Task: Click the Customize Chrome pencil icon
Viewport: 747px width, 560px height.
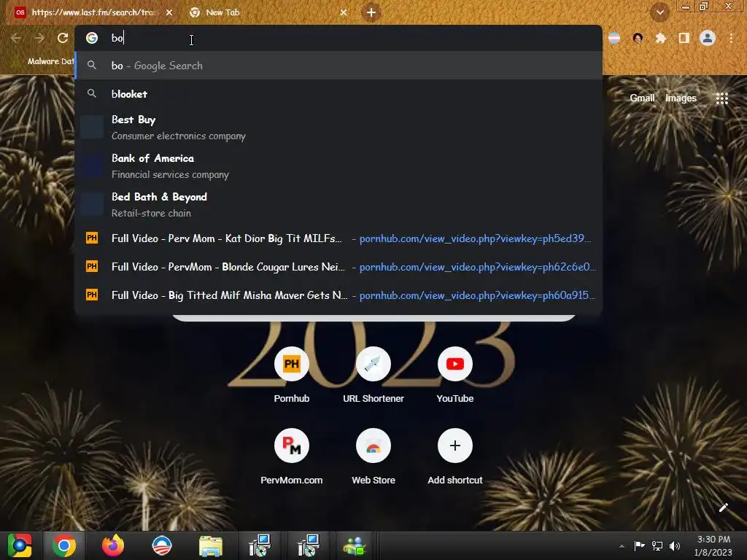Action: click(x=723, y=507)
